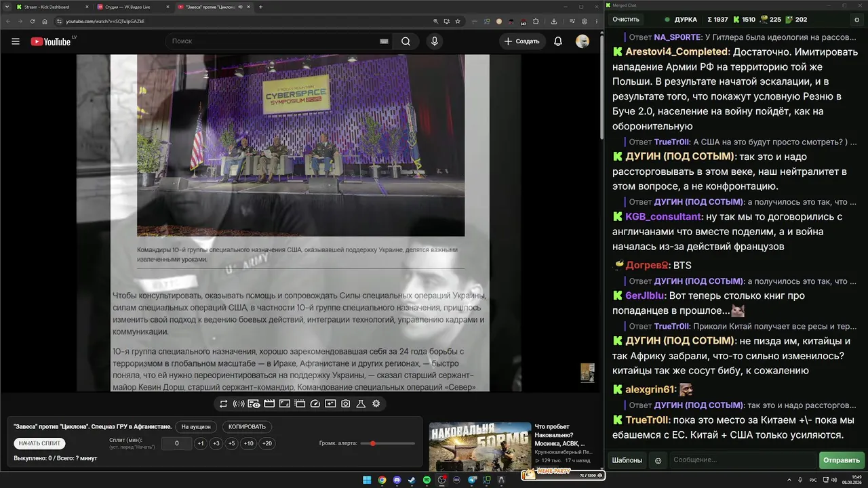Open Merged Chat settings gear
This screenshot has width=868, height=488.
(x=856, y=20)
